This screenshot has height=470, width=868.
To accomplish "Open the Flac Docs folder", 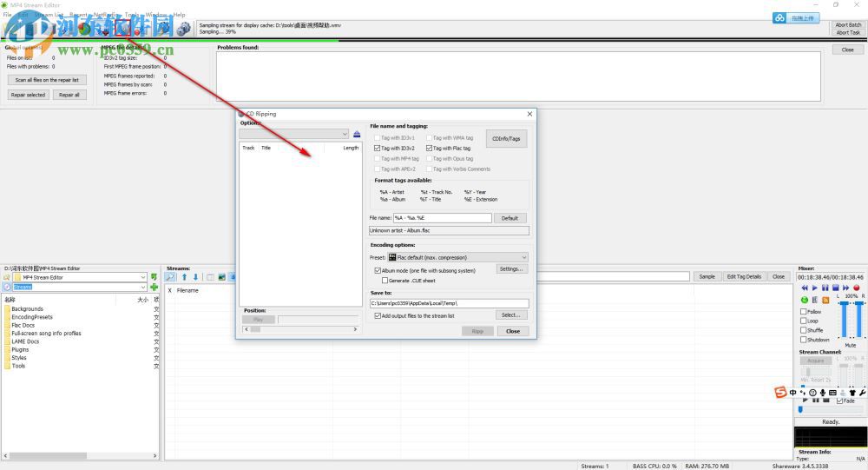I will tap(23, 325).
